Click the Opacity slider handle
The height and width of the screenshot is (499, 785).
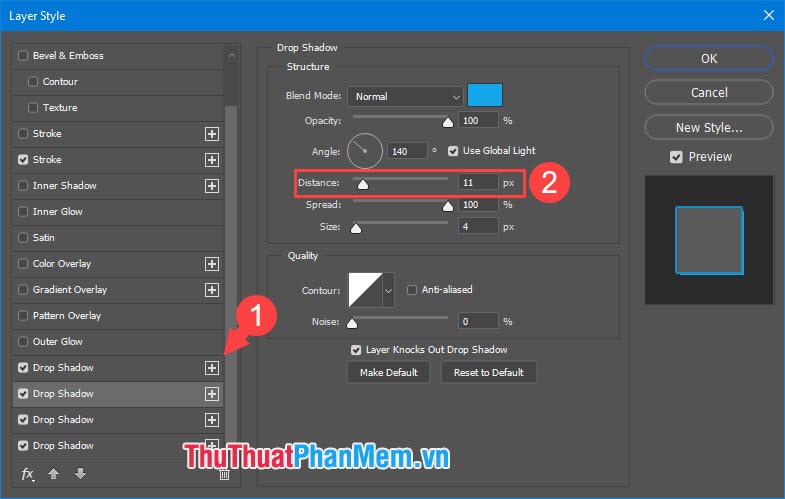pos(448,123)
